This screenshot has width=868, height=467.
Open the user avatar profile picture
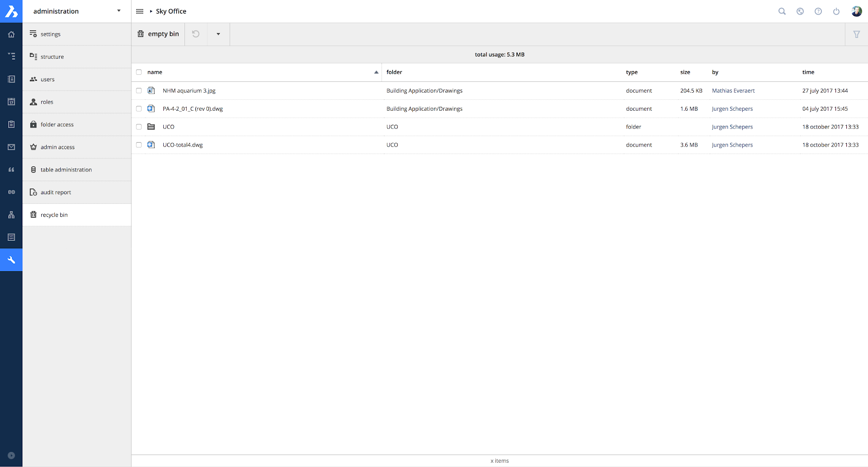tap(857, 11)
